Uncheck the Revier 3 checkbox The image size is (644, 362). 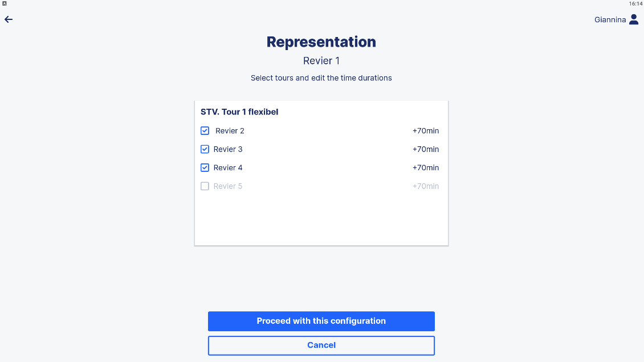tap(205, 149)
